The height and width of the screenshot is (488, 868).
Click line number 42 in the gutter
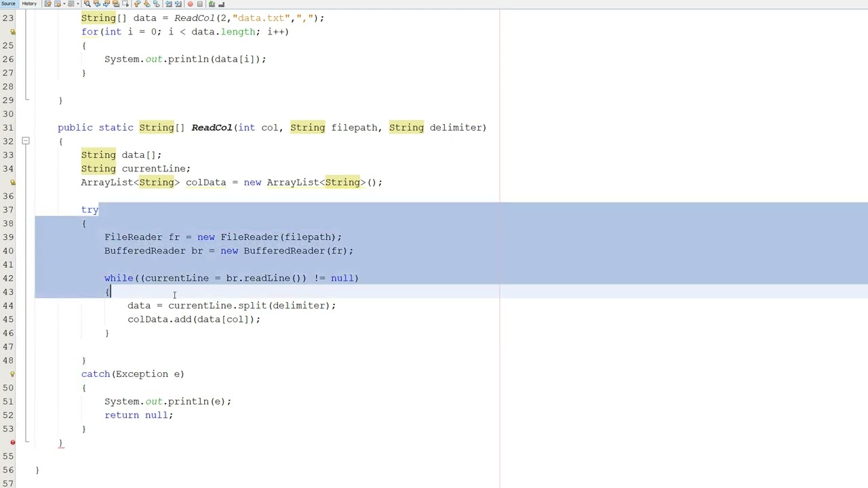pos(7,278)
